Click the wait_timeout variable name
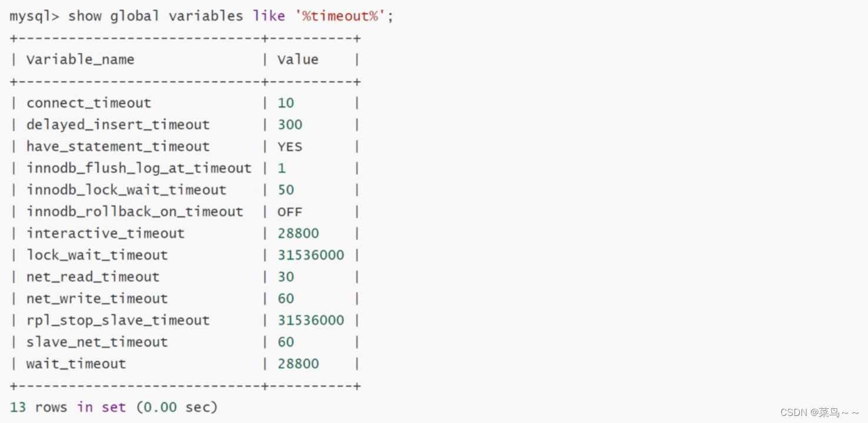Viewport: 868px width, 423px height. click(76, 364)
